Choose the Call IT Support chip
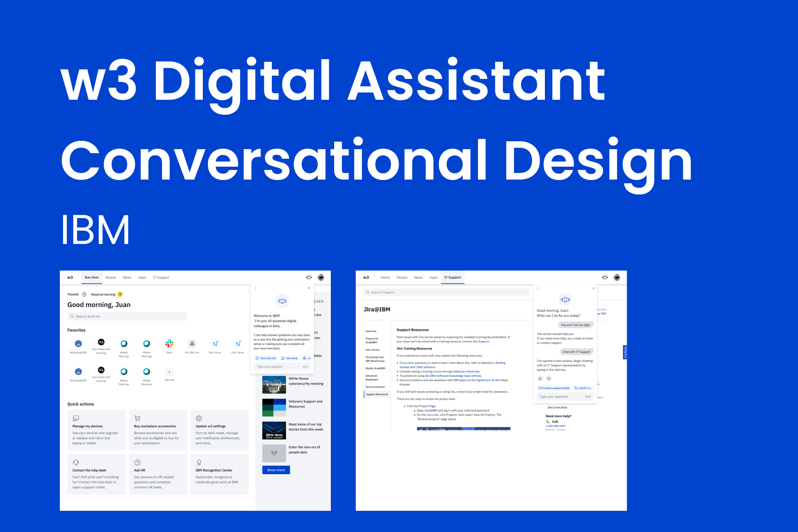Viewport: 798px width, 532px height. (584, 388)
